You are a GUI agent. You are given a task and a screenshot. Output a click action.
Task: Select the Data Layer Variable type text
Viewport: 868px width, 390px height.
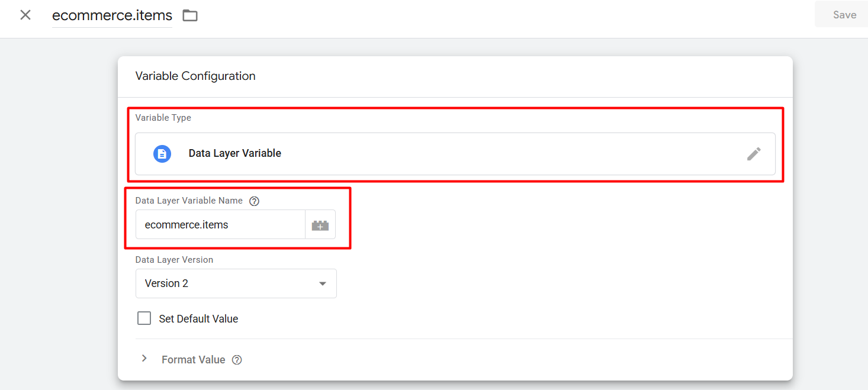234,153
